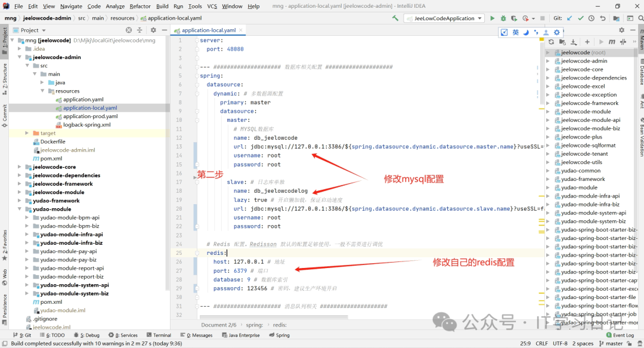Click the 25:9 caret position indicator
Viewport: 644px width, 348px height.
click(x=525, y=343)
